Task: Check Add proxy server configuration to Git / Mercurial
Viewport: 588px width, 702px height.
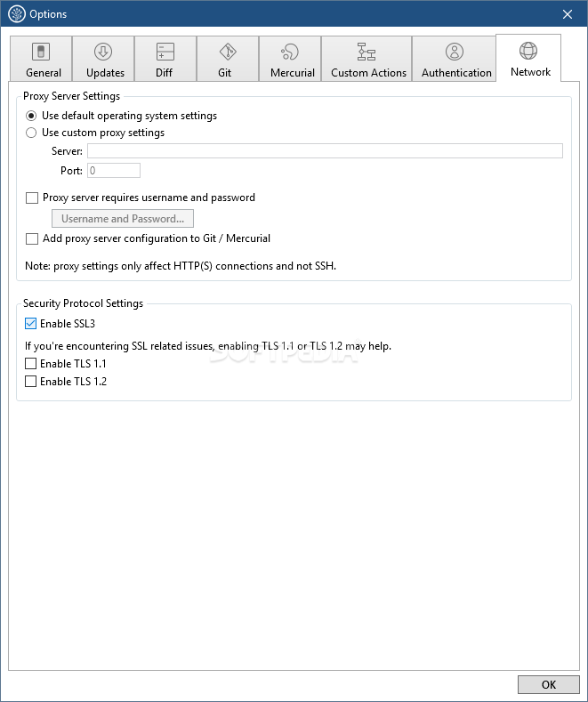Action: coord(32,238)
